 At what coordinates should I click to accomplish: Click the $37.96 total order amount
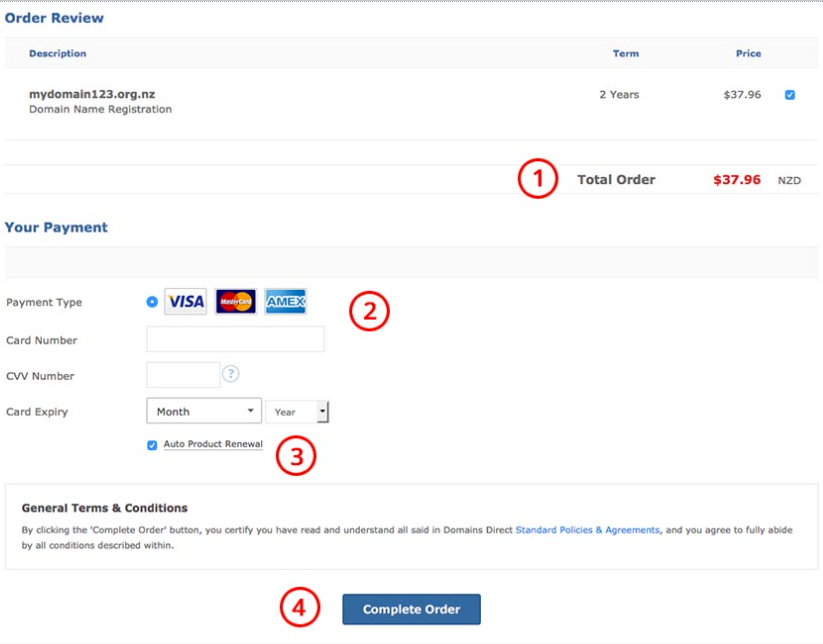pyautogui.click(x=737, y=180)
